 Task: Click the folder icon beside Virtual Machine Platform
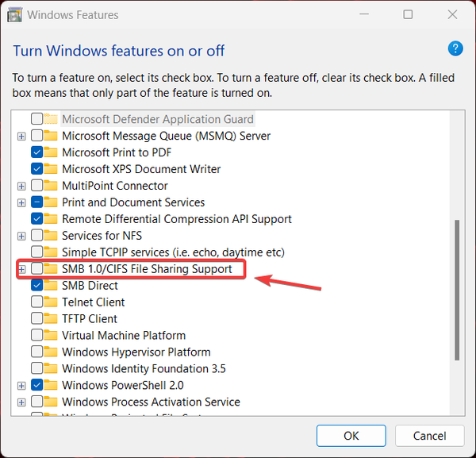point(52,336)
